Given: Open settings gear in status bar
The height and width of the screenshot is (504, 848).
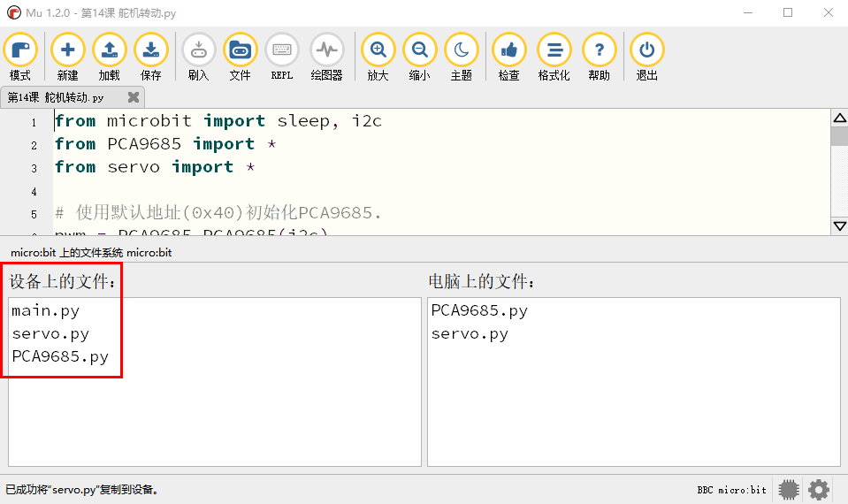Looking at the screenshot, I should click(818, 490).
